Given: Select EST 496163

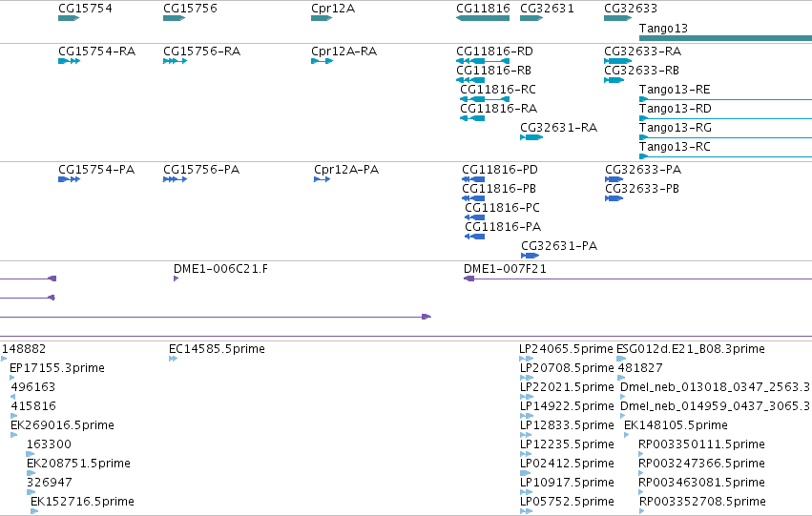Looking at the screenshot, I should (13, 397).
